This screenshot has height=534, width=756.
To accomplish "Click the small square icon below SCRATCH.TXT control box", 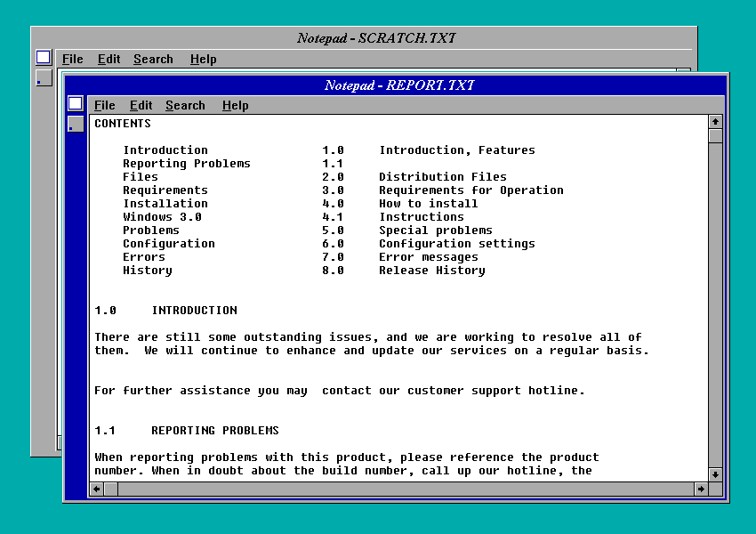I will (44, 77).
